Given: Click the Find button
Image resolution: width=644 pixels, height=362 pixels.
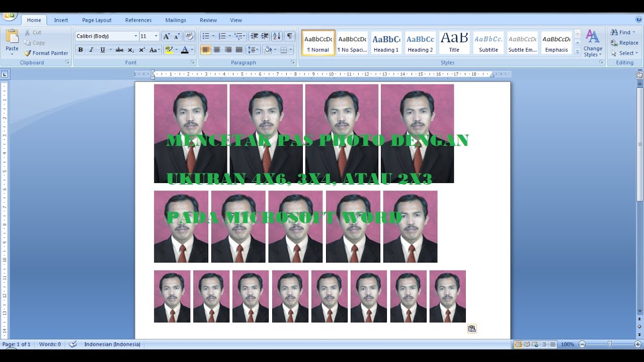Looking at the screenshot, I should coord(623,32).
